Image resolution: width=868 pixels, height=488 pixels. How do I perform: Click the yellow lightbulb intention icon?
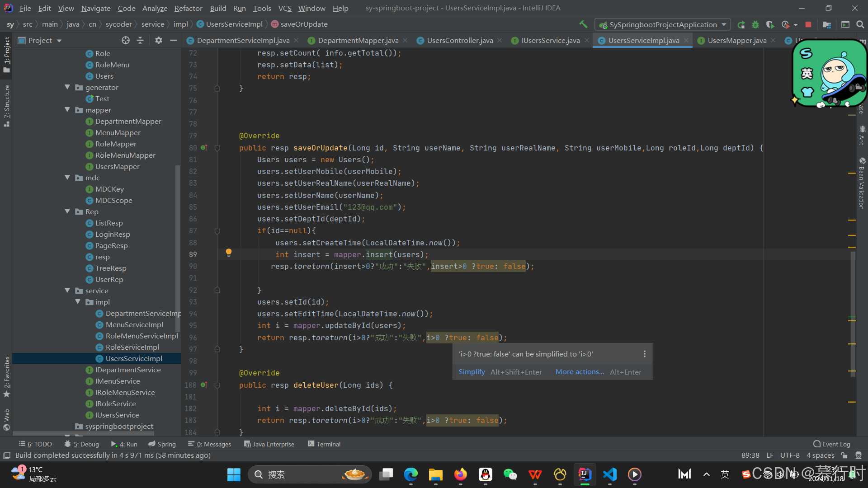pyautogui.click(x=229, y=253)
